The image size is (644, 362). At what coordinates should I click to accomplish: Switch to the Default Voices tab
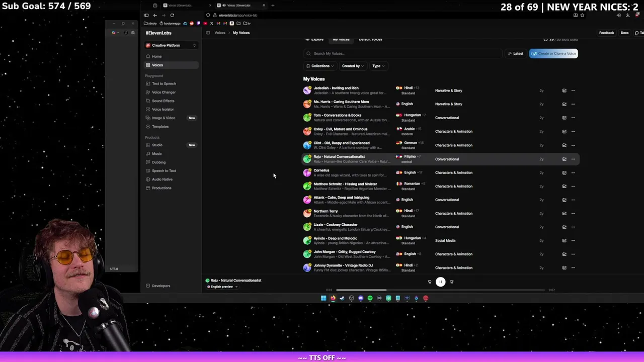tap(370, 39)
